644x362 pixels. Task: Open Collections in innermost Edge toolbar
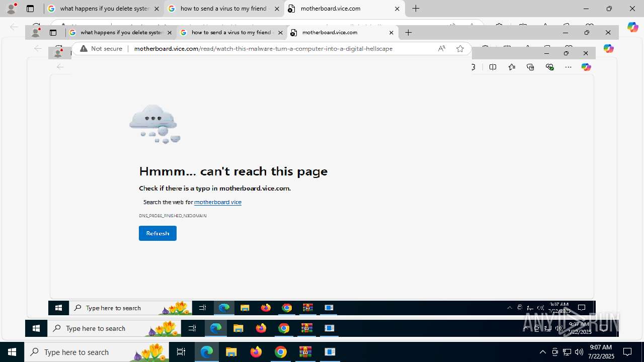click(x=530, y=67)
